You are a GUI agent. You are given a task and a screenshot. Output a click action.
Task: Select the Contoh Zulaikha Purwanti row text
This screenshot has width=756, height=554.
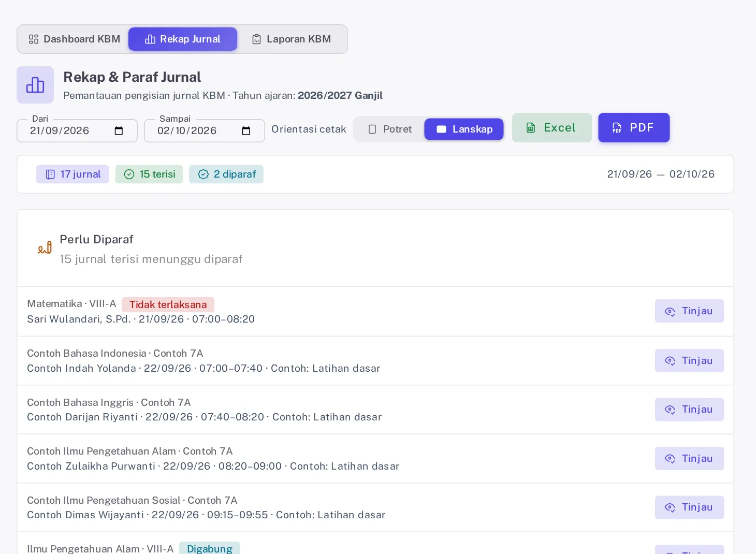(213, 466)
